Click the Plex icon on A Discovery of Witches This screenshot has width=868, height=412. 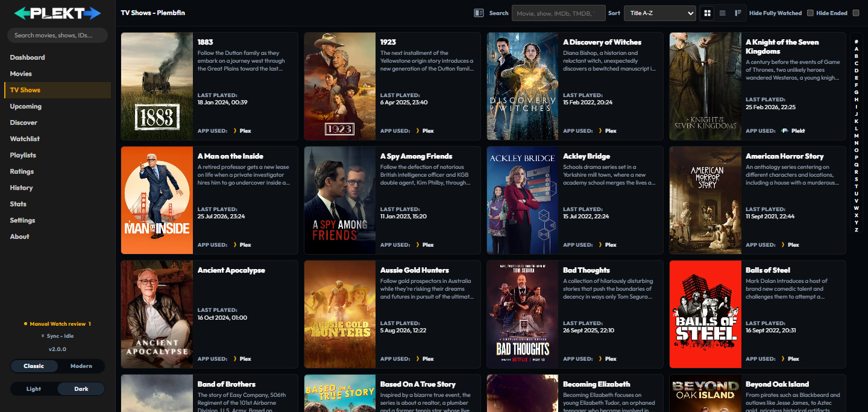[601, 131]
